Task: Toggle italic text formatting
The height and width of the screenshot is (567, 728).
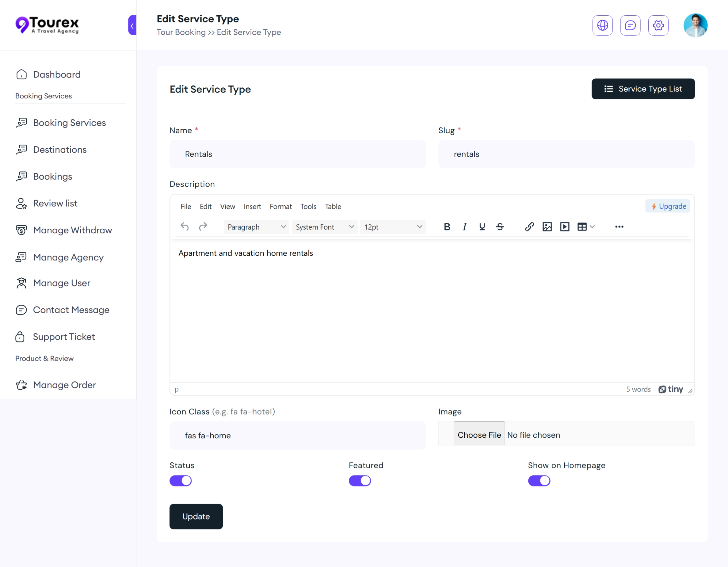Action: 464,227
